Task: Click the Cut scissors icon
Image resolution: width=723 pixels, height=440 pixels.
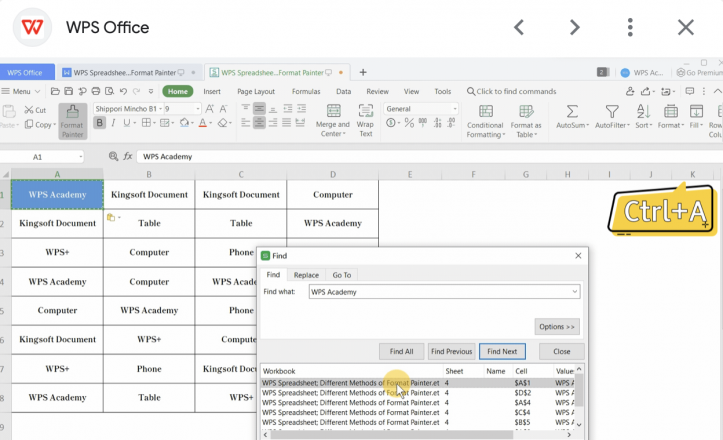Action: tap(27, 110)
